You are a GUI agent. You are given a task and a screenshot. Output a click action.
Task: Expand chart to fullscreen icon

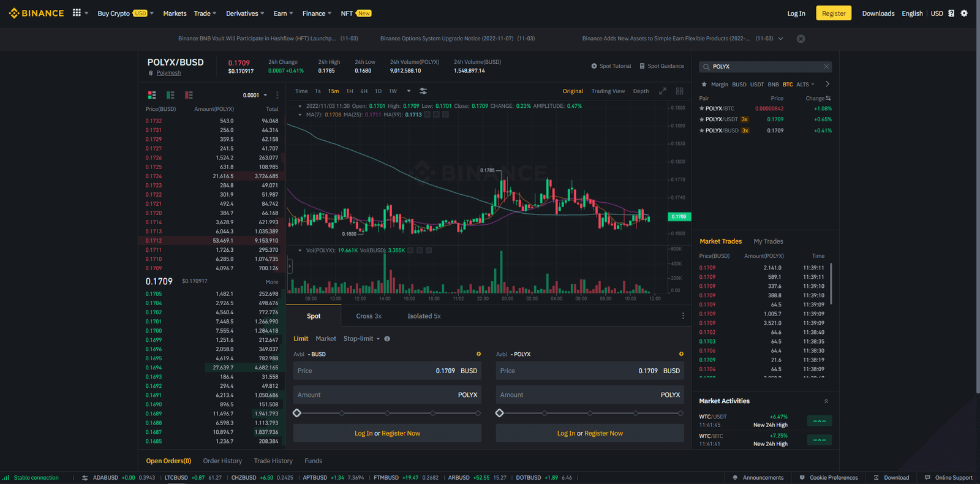tap(662, 91)
